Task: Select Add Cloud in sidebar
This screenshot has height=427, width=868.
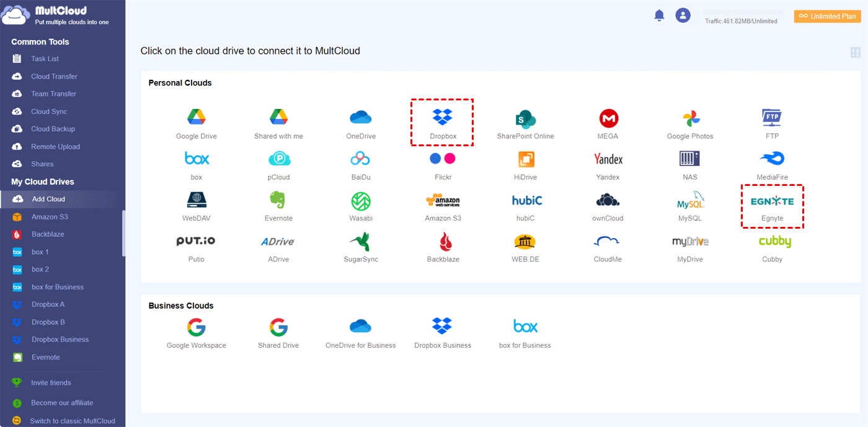Action: 62,199
